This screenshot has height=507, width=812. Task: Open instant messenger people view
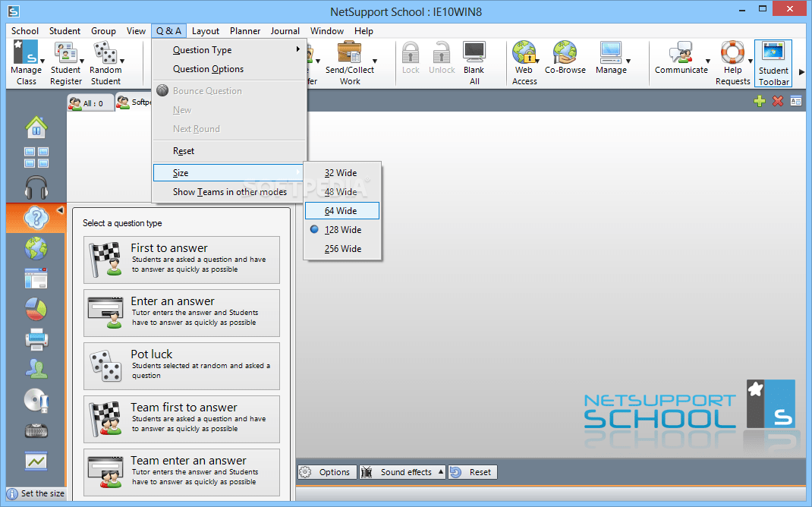pos(36,370)
